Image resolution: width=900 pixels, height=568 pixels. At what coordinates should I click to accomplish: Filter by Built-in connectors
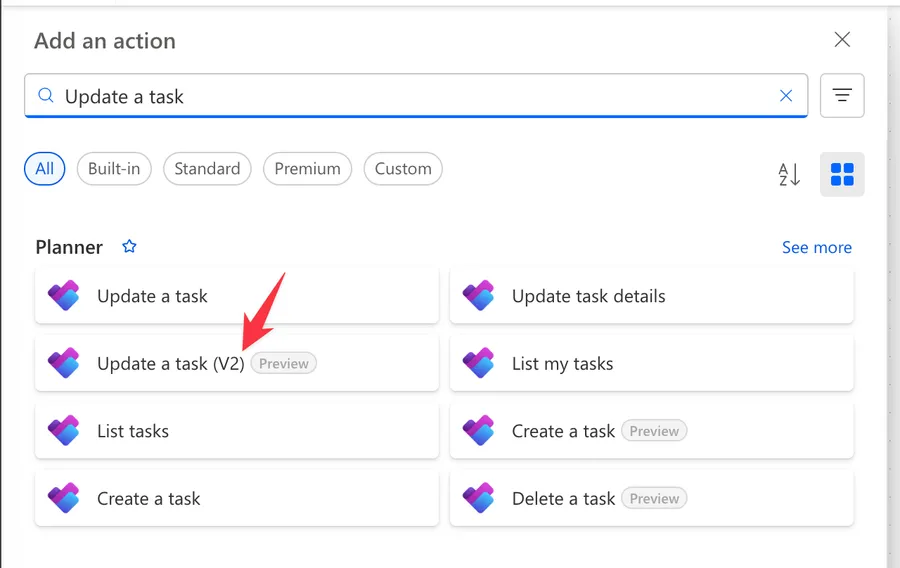coord(114,169)
